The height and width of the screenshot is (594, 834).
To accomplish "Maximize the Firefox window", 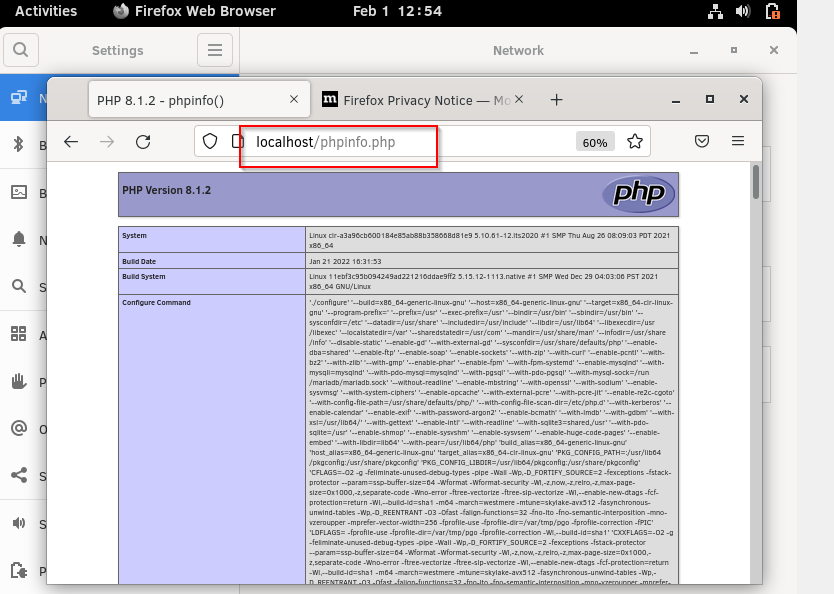I will 710,99.
